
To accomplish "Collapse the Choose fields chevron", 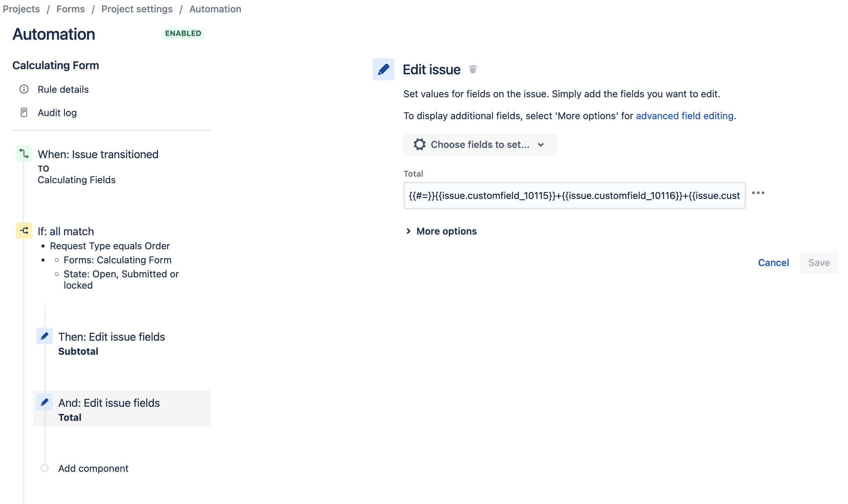I will [540, 144].
